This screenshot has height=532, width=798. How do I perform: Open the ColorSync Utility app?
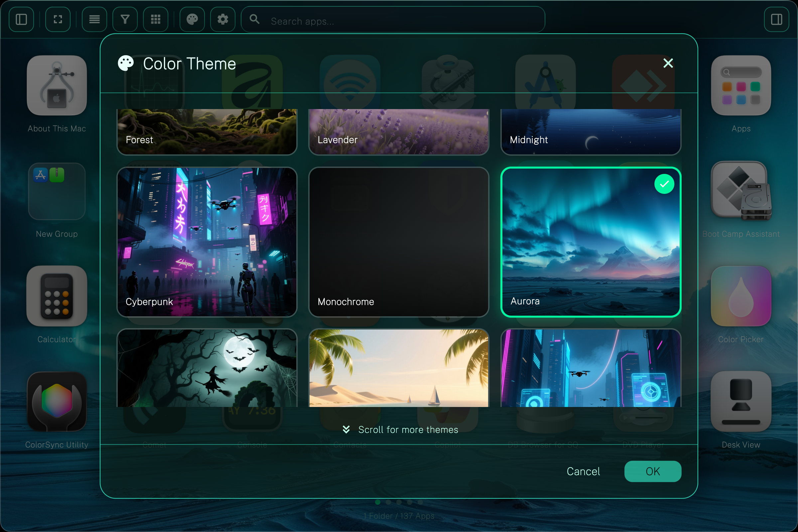[x=57, y=403]
